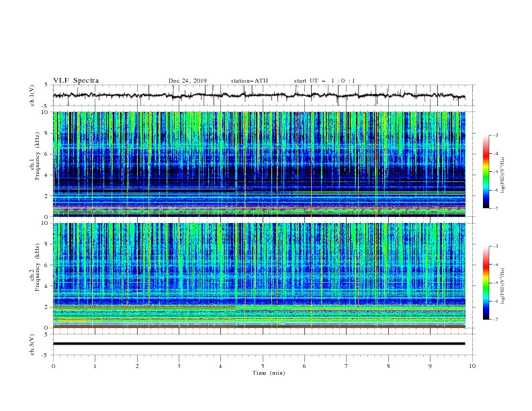Click the "4" kHz tick on ch.2 frequency axis
Viewport: 532px width, 411px height.
click(x=47, y=286)
